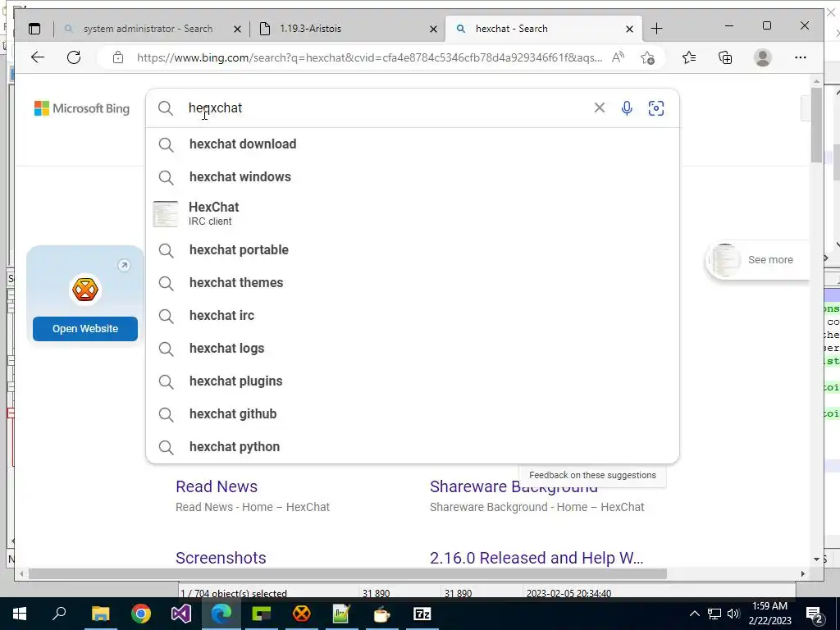Go back to previous page
This screenshot has height=630, width=840.
[x=38, y=57]
